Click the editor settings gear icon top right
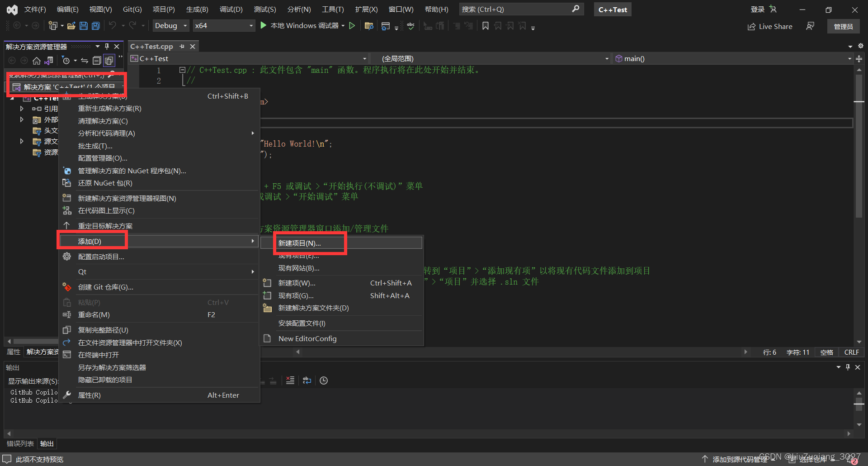The width and height of the screenshot is (868, 466). (x=861, y=46)
